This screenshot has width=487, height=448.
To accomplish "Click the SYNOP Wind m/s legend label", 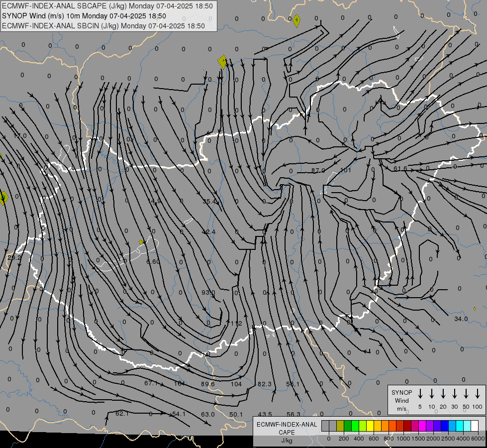I will (x=401, y=401).
